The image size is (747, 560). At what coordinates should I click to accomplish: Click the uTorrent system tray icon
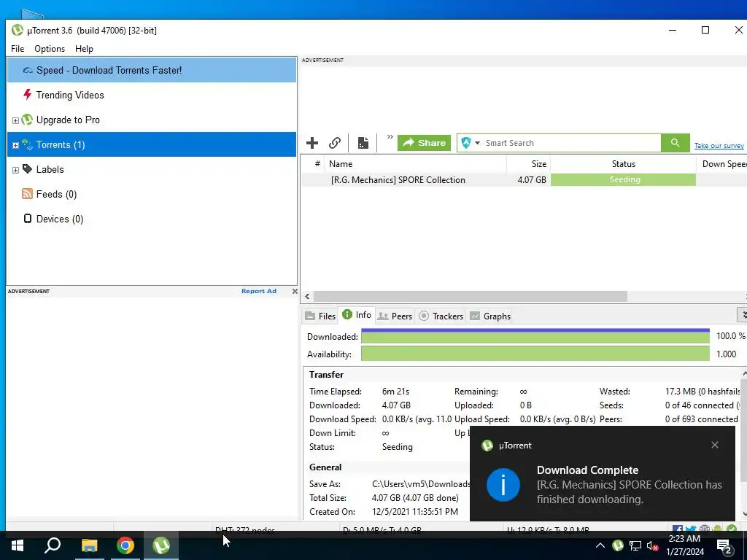click(618, 545)
